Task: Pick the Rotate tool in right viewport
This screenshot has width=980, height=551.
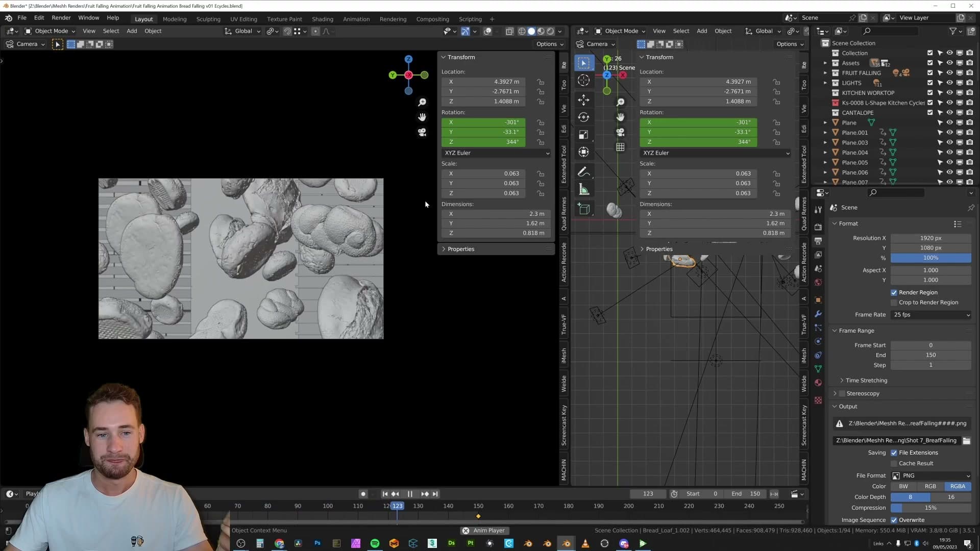Action: tap(584, 117)
